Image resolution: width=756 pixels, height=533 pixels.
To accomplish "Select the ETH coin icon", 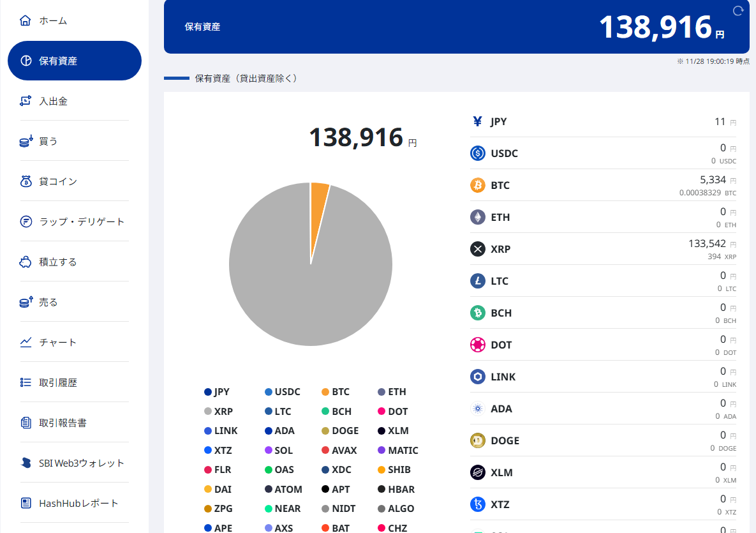I will [477, 217].
